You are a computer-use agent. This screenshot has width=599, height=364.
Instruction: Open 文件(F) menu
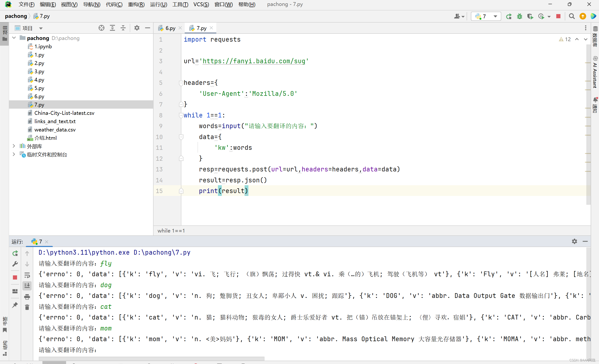26,4
